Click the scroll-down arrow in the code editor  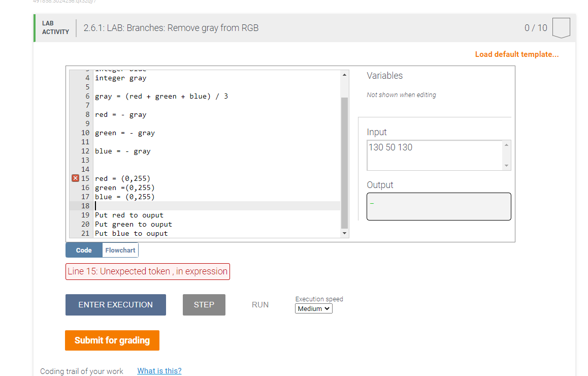tap(345, 233)
